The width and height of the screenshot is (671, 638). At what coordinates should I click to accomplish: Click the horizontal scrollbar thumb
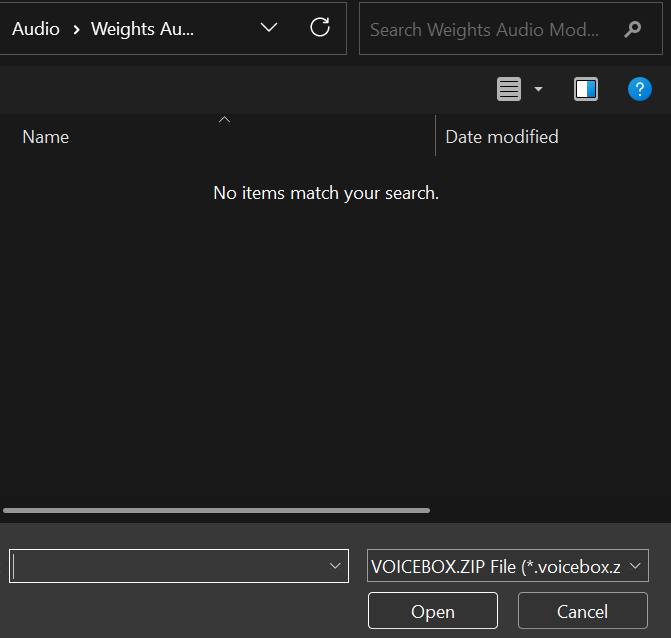216,510
